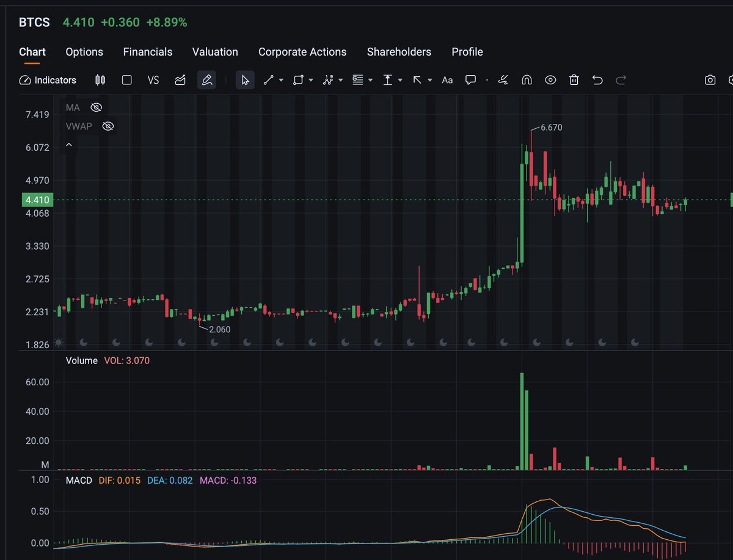Click the BTCS ticker symbol
The height and width of the screenshot is (560, 733).
point(34,23)
